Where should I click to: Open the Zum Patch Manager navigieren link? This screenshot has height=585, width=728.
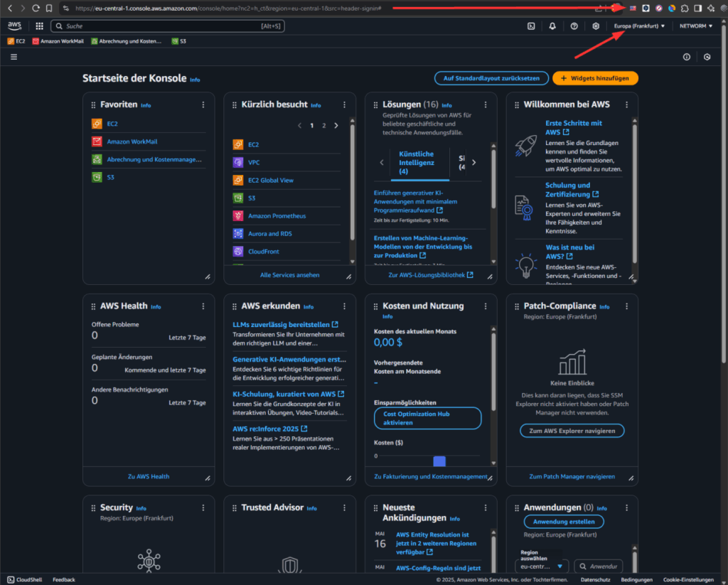pyautogui.click(x=572, y=476)
